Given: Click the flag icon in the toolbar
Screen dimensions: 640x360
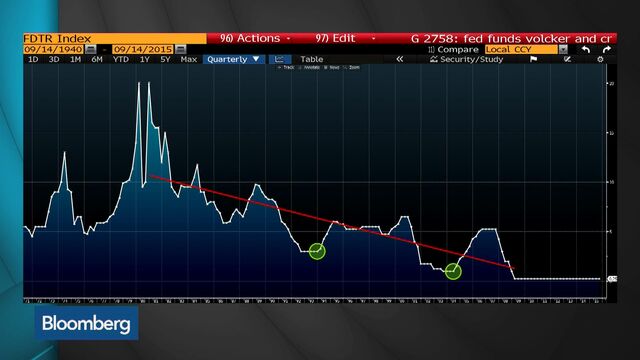Looking at the screenshot, I should point(533,59).
